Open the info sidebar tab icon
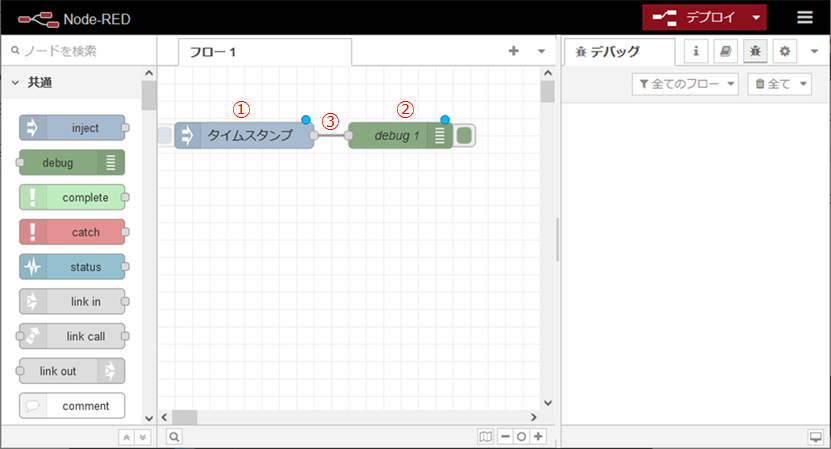Screen dimensions: 831x449 pyautogui.click(x=696, y=51)
